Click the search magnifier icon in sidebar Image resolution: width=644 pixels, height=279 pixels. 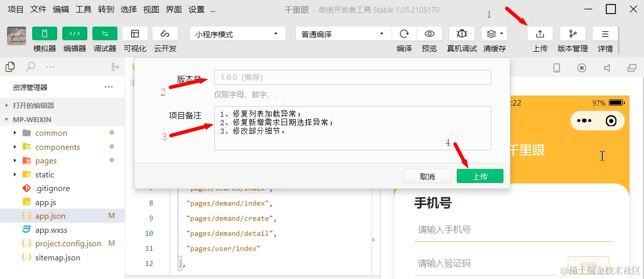click(x=31, y=66)
